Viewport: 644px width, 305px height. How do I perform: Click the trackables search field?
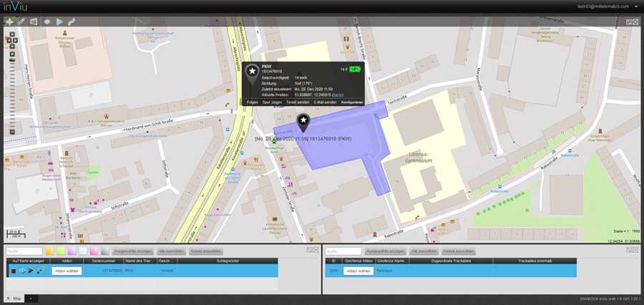[x=24, y=251]
